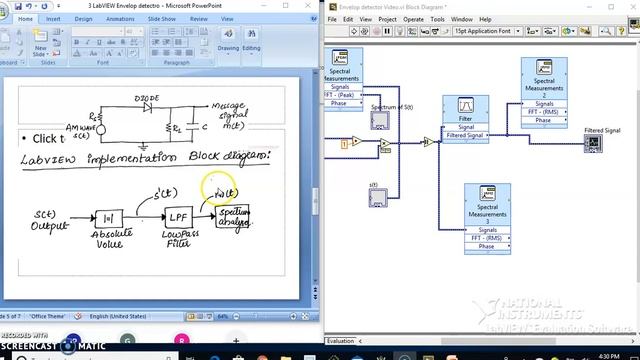Open Align Objects dropdown in LabVIEW toolbar
Screen dimensions: 640x360
pos(533,31)
